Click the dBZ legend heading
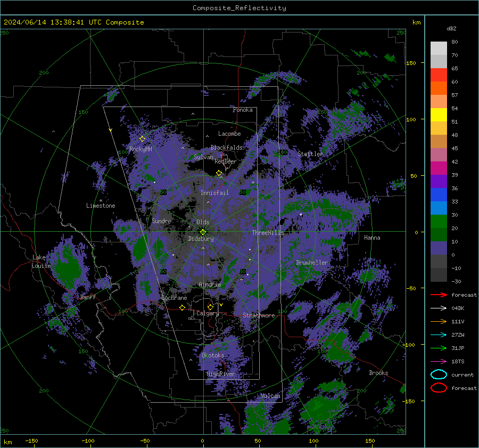Image resolution: width=479 pixels, height=448 pixels. click(x=451, y=28)
